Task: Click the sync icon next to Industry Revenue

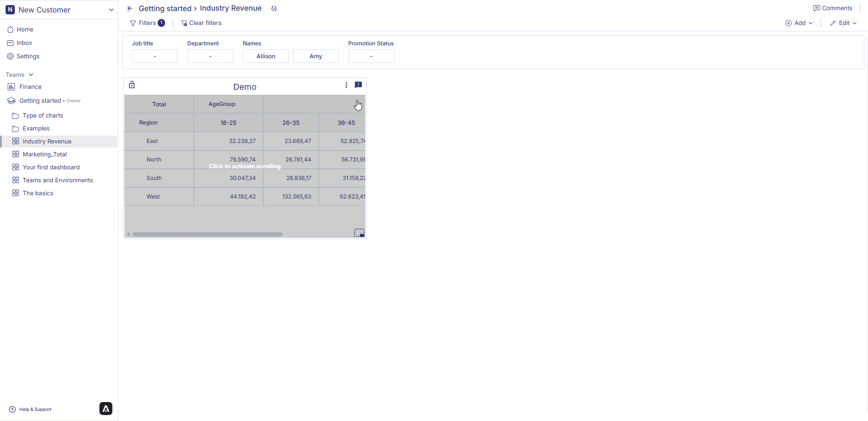Action: (x=274, y=9)
